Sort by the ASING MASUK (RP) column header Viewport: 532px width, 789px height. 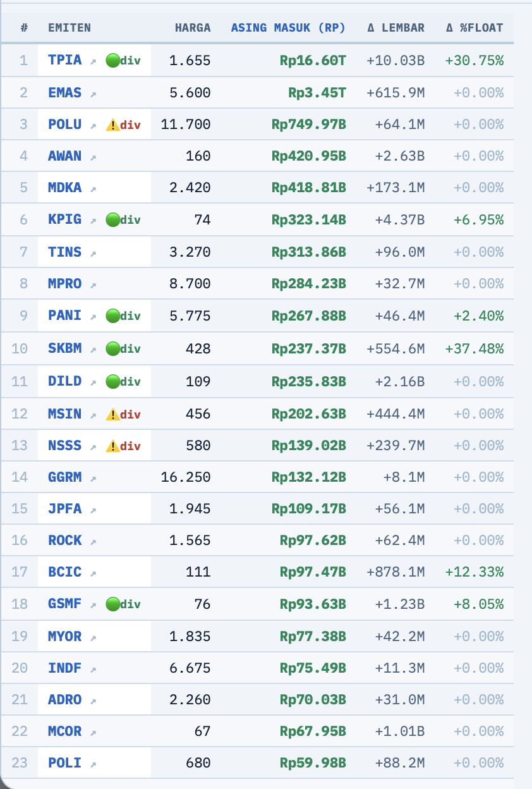(288, 28)
